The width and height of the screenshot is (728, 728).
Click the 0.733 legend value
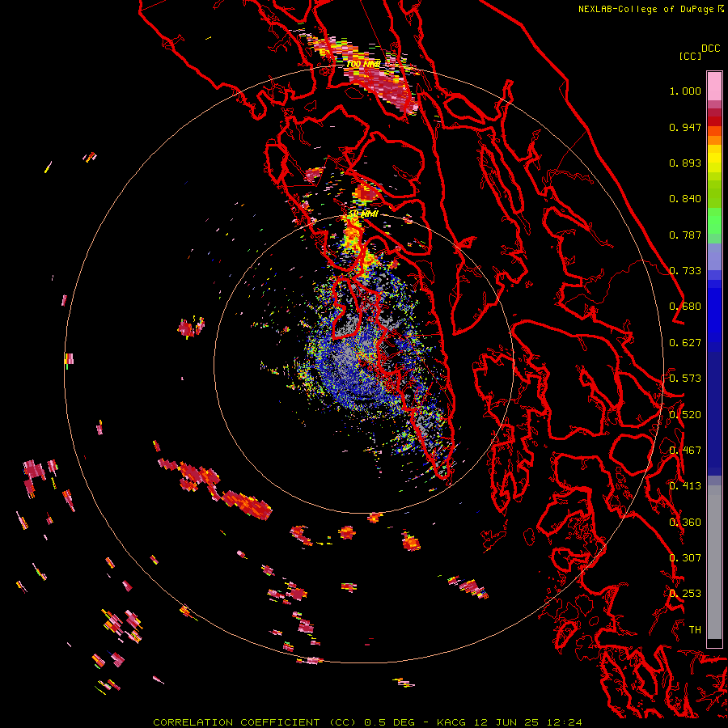point(685,271)
